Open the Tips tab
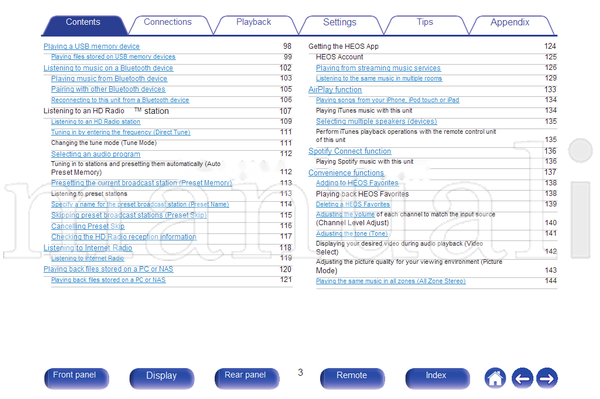Screen dimensions: 600x399 coord(425,22)
